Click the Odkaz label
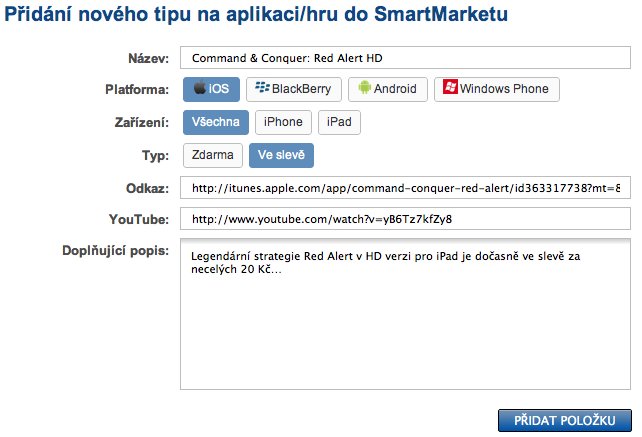642x437 pixels. tap(148, 188)
